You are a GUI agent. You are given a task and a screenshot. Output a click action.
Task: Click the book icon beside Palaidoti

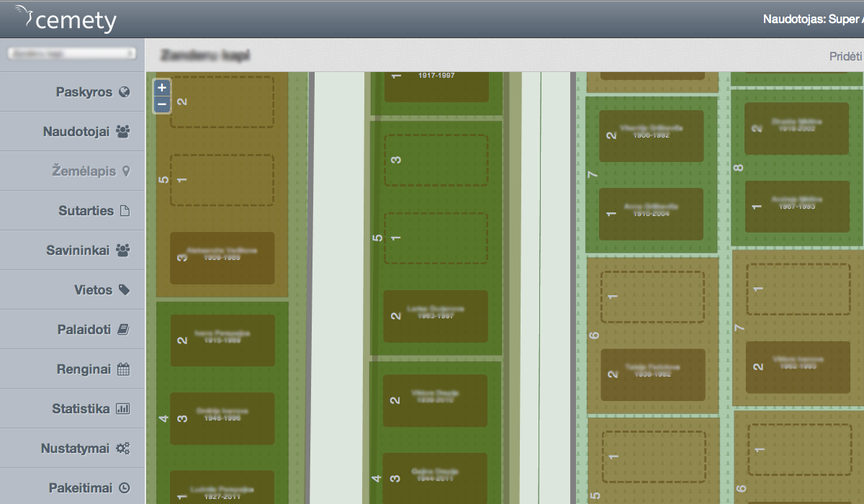(123, 330)
